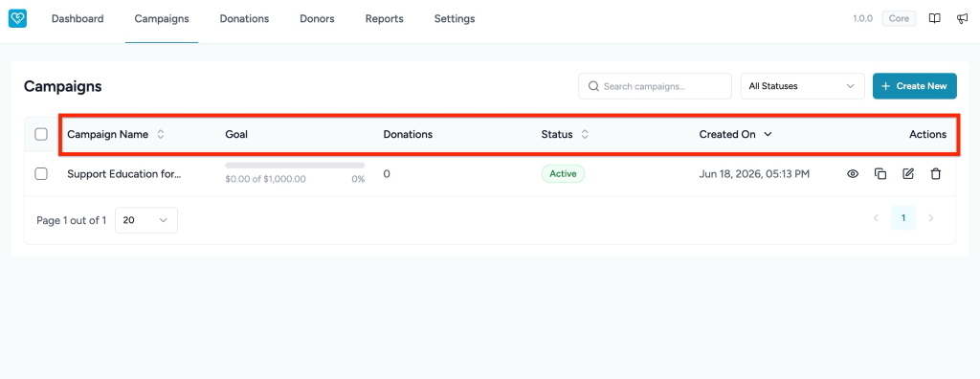
Task: Click the 1.0.0 version number
Action: [x=862, y=19]
